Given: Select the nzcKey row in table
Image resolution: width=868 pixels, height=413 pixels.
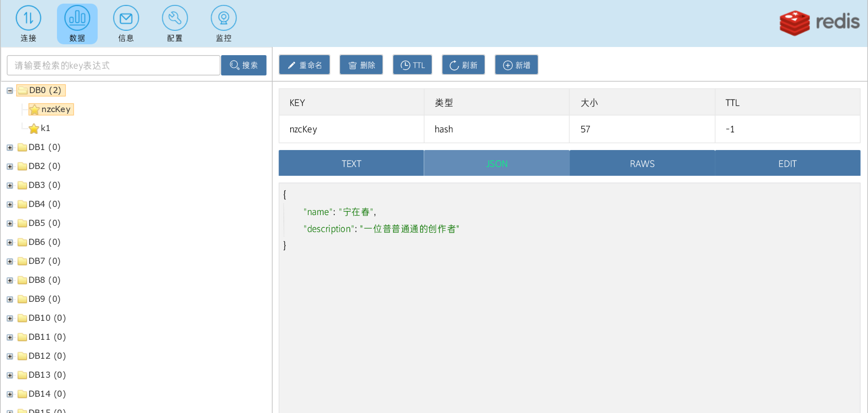Looking at the screenshot, I should pos(303,129).
